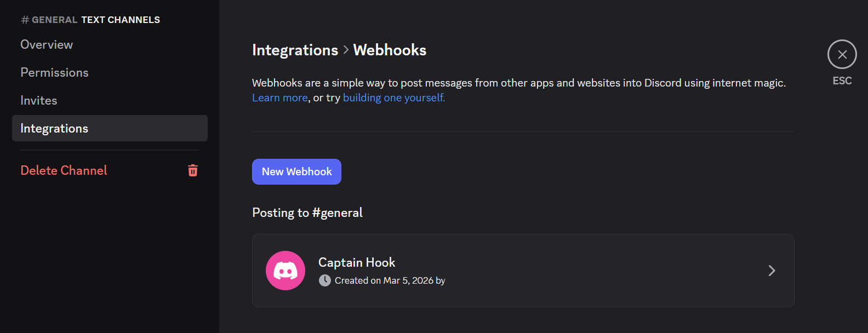This screenshot has height=333, width=868.
Task: Close settings with the X button
Action: (x=842, y=54)
